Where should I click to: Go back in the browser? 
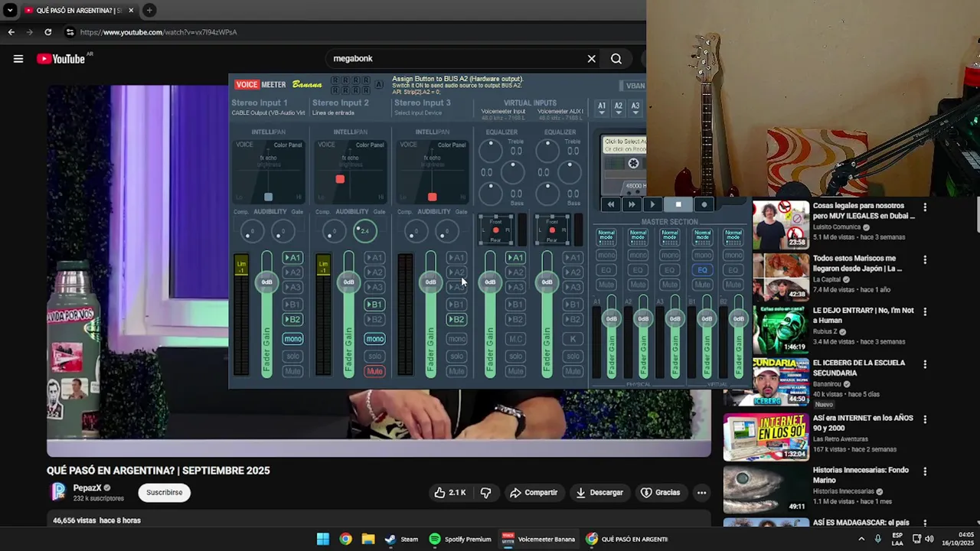pos(11,32)
